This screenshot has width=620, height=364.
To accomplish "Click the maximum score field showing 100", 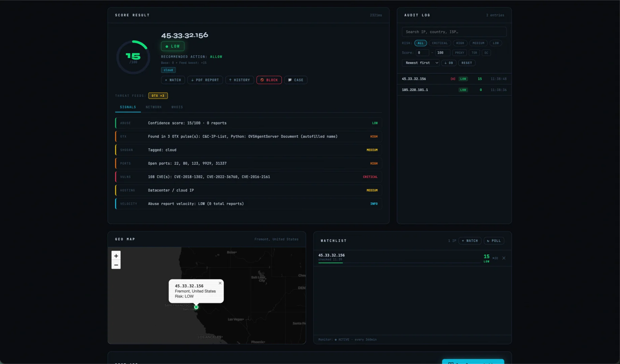I will [443, 53].
